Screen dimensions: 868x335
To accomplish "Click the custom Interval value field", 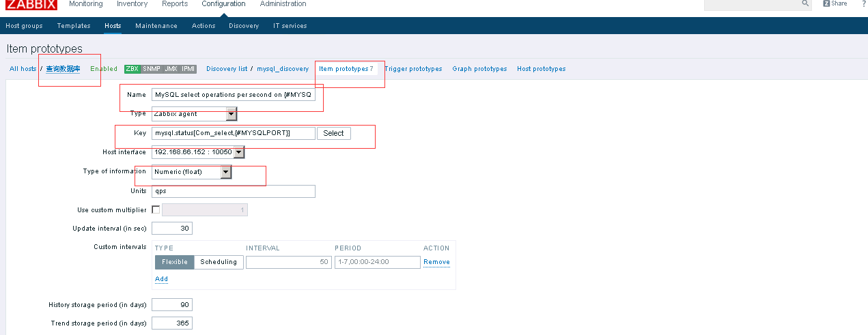I will click(x=289, y=262).
